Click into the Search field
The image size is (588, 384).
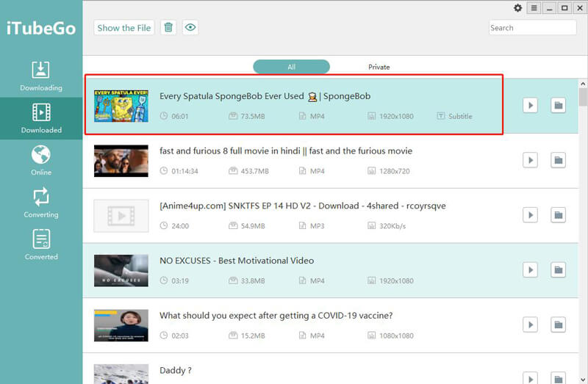click(x=532, y=28)
